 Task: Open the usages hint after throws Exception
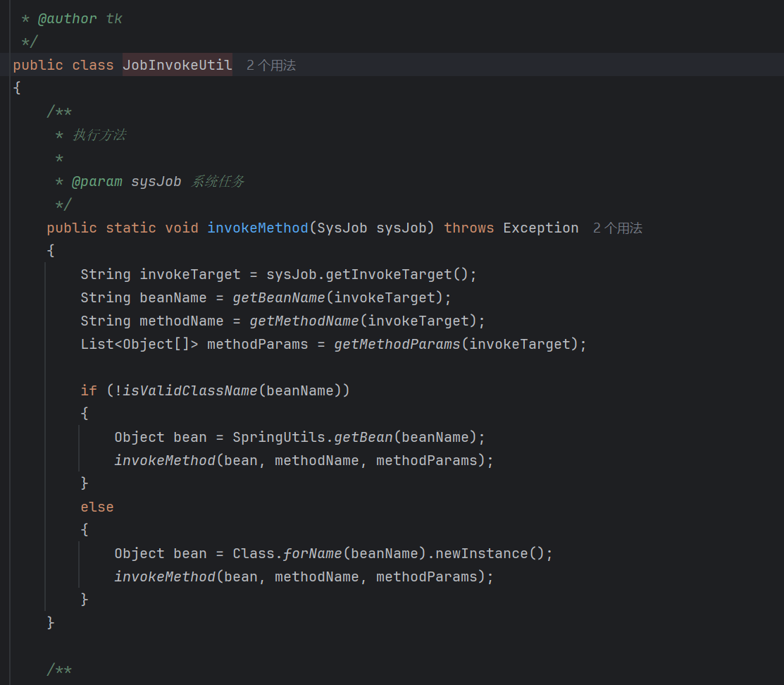point(618,228)
